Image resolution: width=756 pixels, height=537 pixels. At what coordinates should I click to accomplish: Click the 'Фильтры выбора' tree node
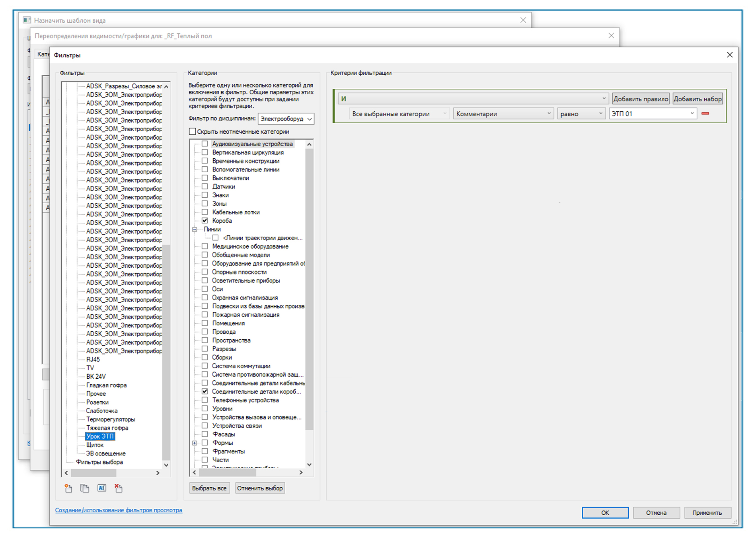tap(99, 462)
